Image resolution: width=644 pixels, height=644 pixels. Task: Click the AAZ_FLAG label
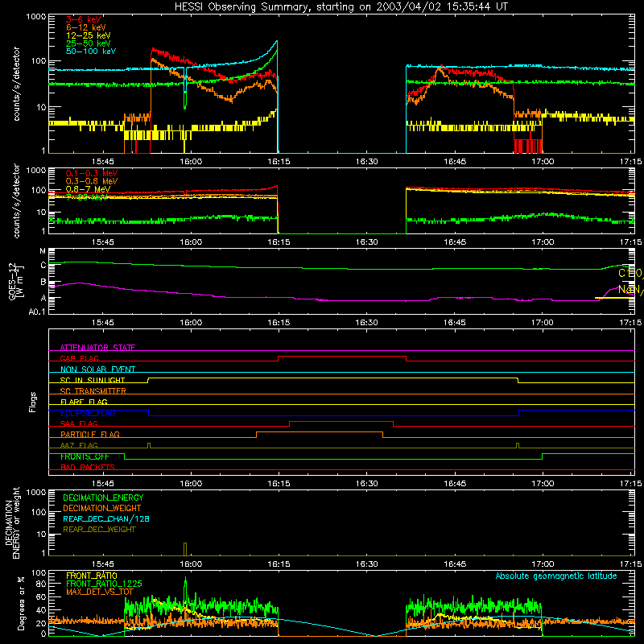point(79,445)
